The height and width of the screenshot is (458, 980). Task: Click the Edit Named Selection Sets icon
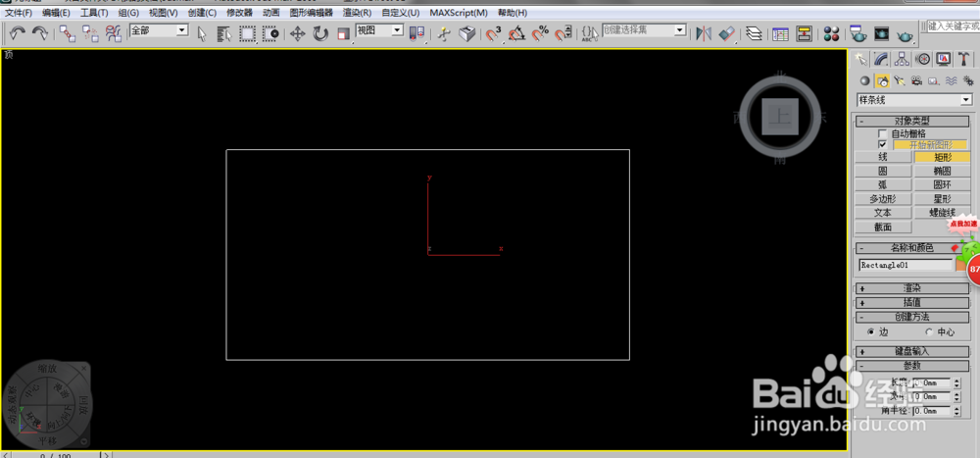590,33
